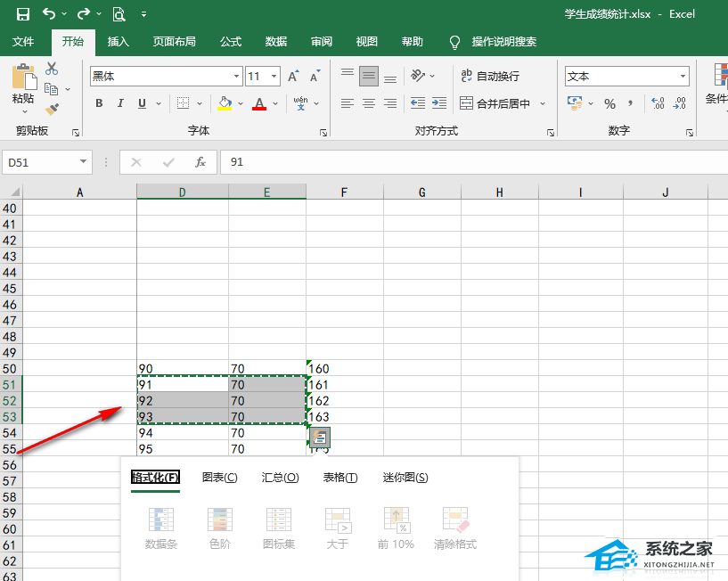
Task: Toggle 自动换行 wrap text
Action: 489,77
